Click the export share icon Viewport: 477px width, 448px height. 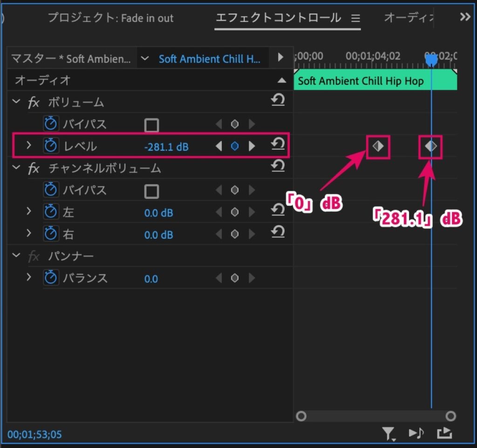pyautogui.click(x=444, y=433)
